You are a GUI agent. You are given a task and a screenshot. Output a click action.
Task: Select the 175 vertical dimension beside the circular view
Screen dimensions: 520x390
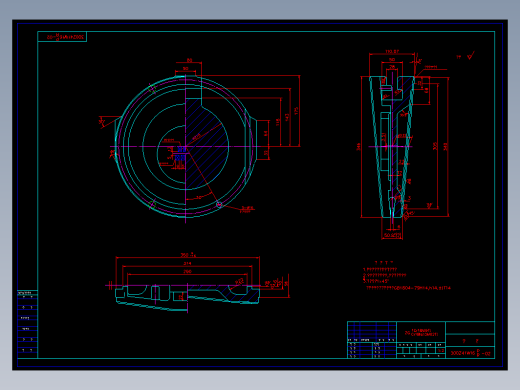coord(296,111)
